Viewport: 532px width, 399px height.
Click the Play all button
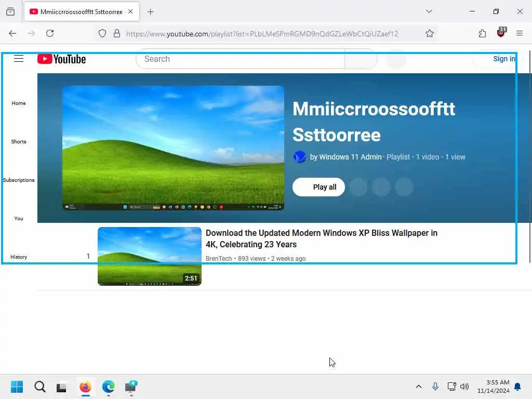click(x=318, y=187)
